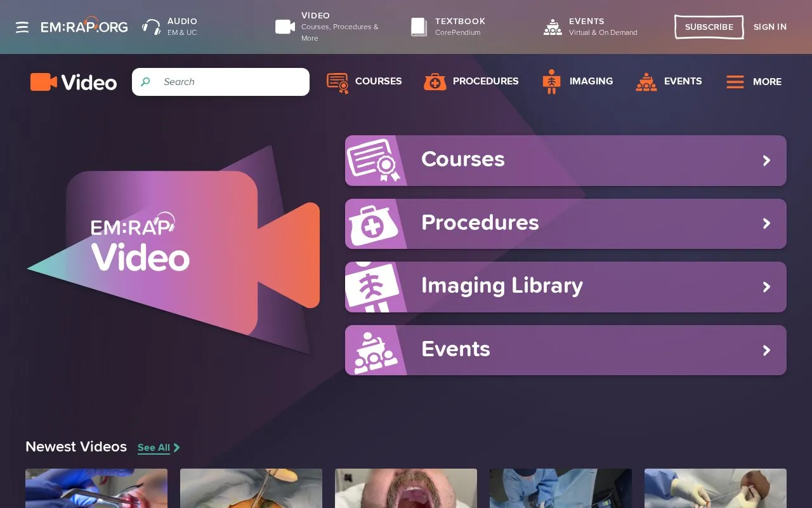This screenshot has width=812, height=508.
Task: Open last newest video thumbnail on right
Action: tap(716, 488)
